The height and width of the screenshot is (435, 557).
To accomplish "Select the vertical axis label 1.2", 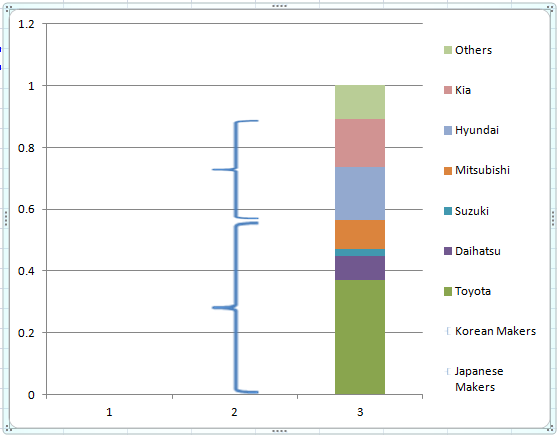I will [27, 24].
